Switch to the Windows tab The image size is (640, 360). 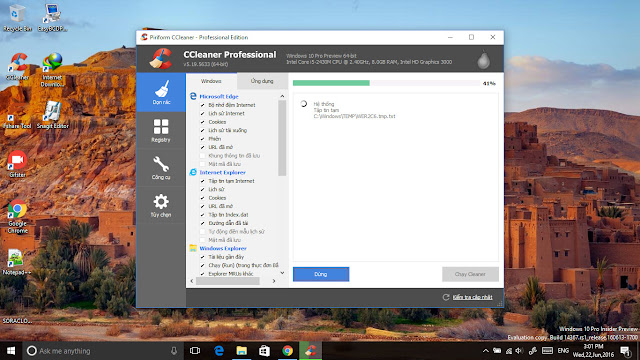[x=211, y=81]
